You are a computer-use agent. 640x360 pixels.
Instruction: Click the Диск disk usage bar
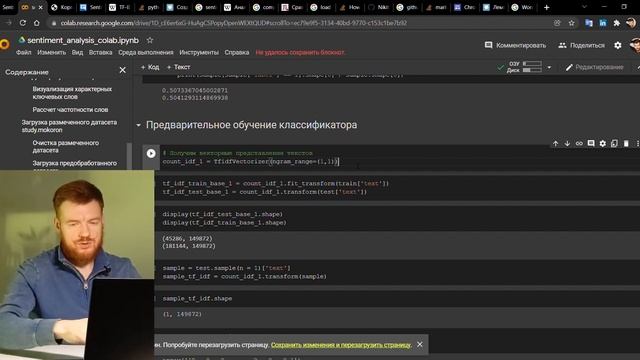click(532, 70)
